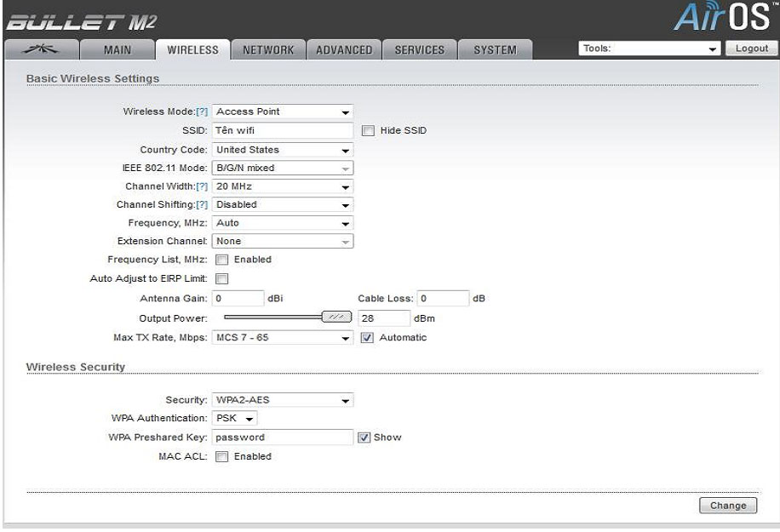
Task: Click the Change button
Action: click(727, 505)
